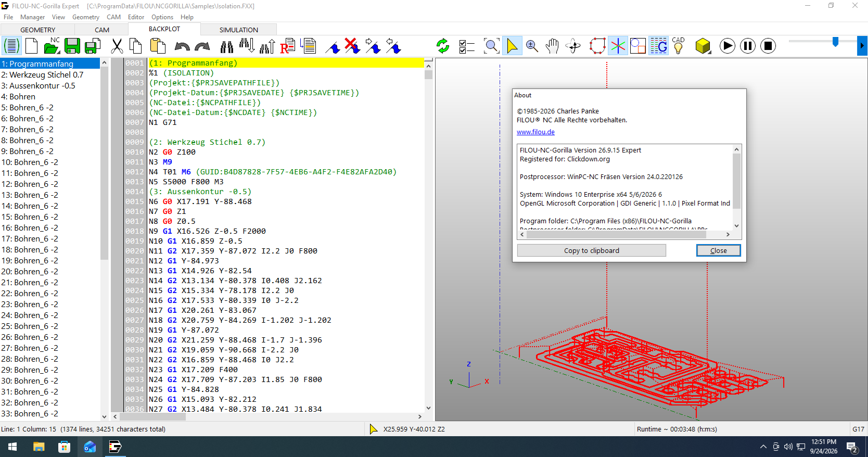Open an NC file with folder icon
This screenshot has height=457, width=868.
[x=52, y=46]
